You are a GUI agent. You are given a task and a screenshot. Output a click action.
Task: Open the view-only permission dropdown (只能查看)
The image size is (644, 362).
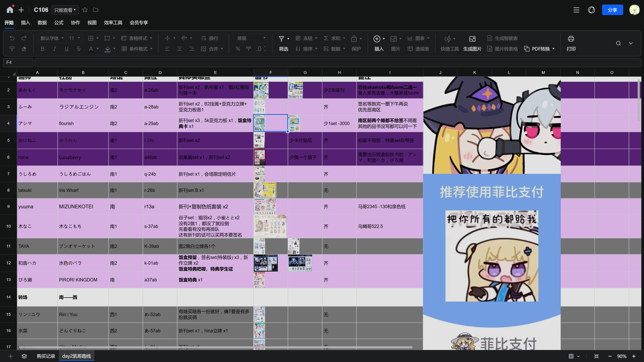(x=65, y=10)
